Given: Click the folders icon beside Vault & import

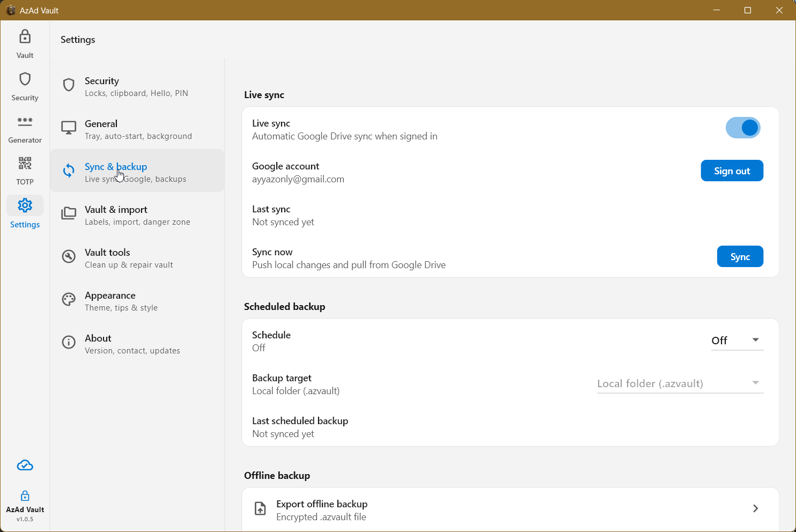Looking at the screenshot, I should (x=69, y=213).
